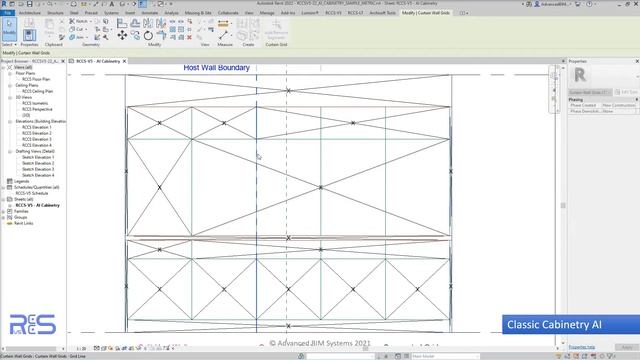Click the Copy tool icon
The image size is (640, 360).
pos(135,36)
